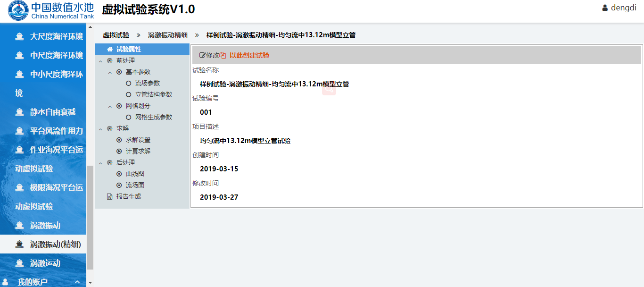
Task: Click the sidebar vertical scrollbar thumb
Action: [90, 217]
